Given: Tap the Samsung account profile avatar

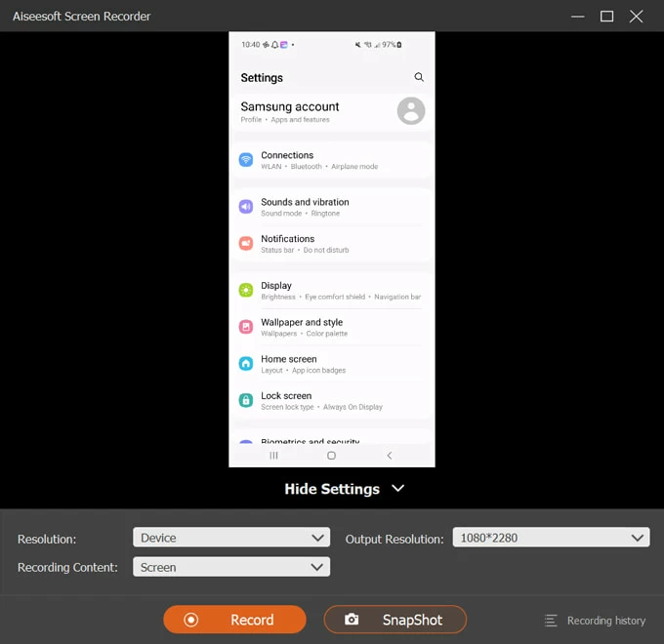Looking at the screenshot, I should tap(411, 111).
